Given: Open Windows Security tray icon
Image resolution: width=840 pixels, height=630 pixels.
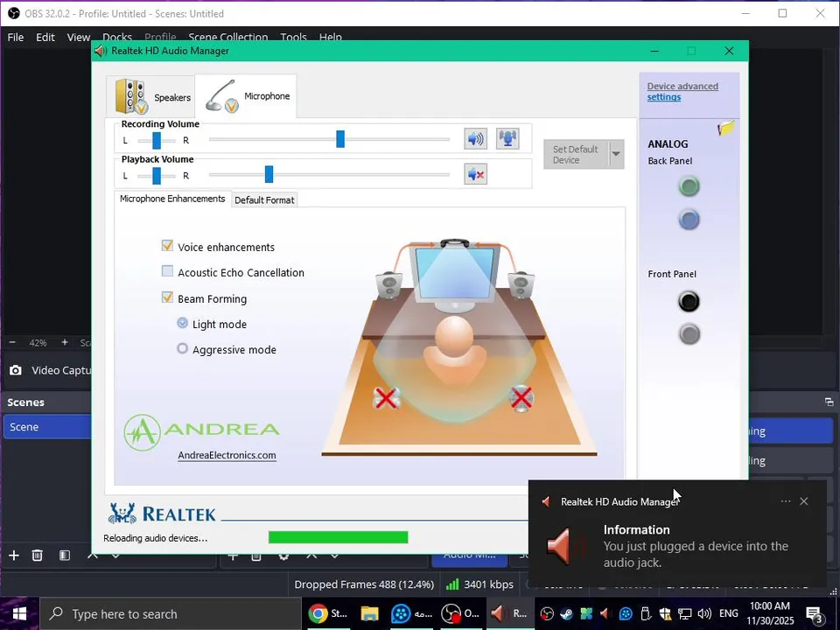Looking at the screenshot, I should tap(665, 613).
